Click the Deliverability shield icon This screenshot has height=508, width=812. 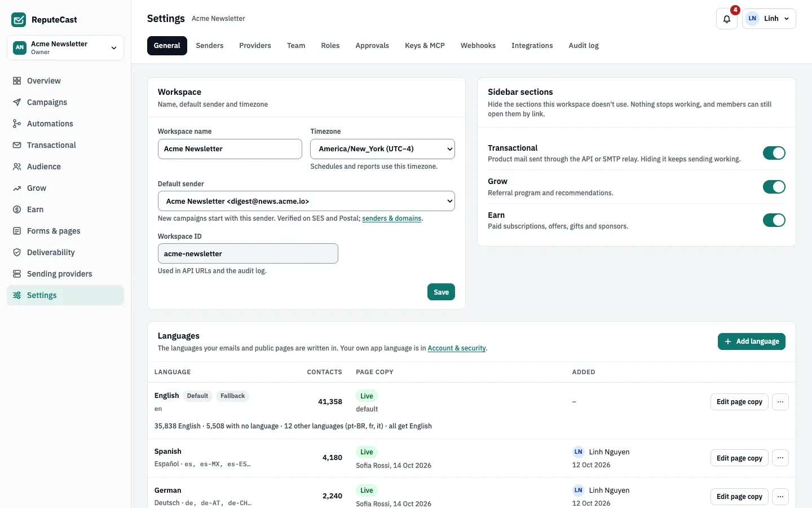tap(17, 252)
